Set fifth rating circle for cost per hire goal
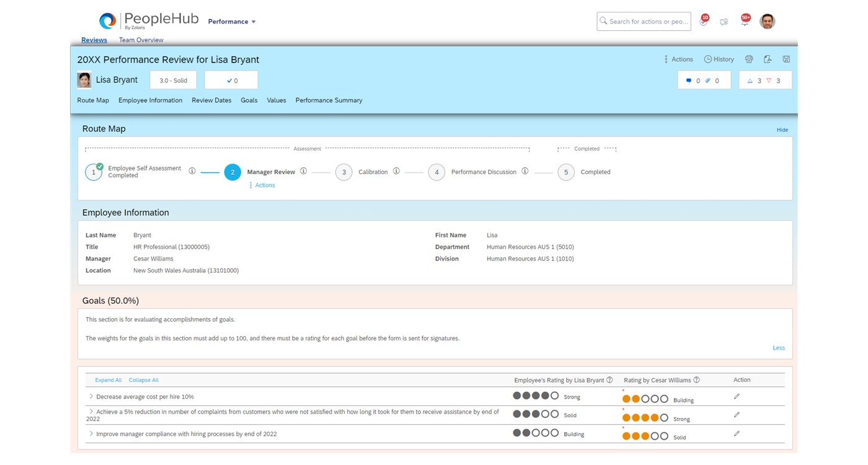Image resolution: width=868 pixels, height=465 pixels. pyautogui.click(x=664, y=399)
